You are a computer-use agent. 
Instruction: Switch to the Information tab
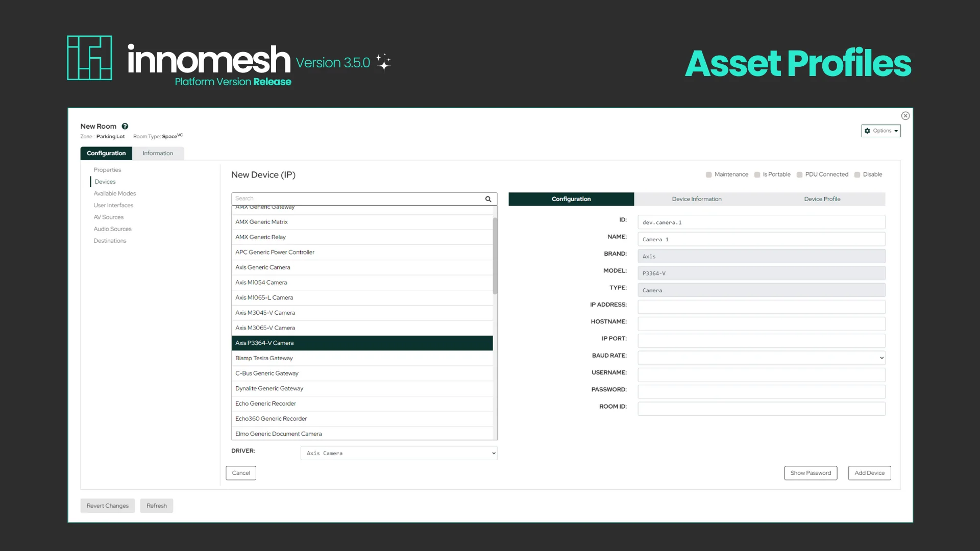(x=158, y=153)
